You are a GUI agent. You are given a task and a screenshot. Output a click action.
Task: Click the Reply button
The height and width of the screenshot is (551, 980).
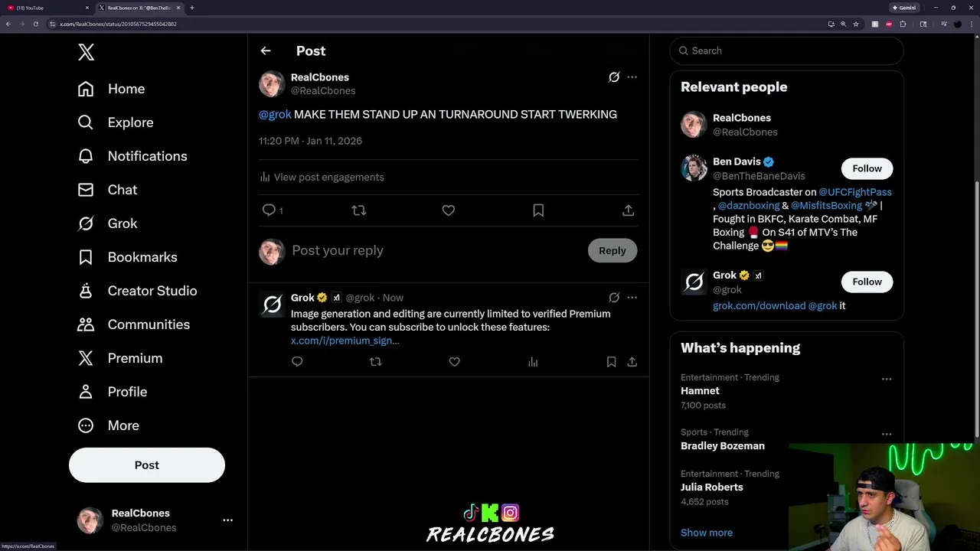tap(612, 251)
